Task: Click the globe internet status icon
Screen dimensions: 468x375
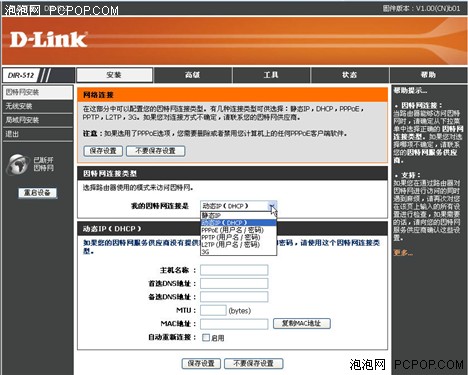Action: point(17,164)
